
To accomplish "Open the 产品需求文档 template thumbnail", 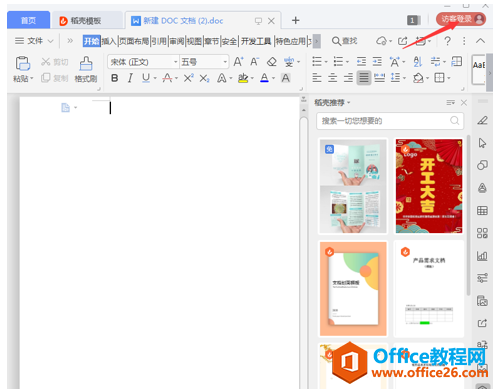I will point(429,289).
